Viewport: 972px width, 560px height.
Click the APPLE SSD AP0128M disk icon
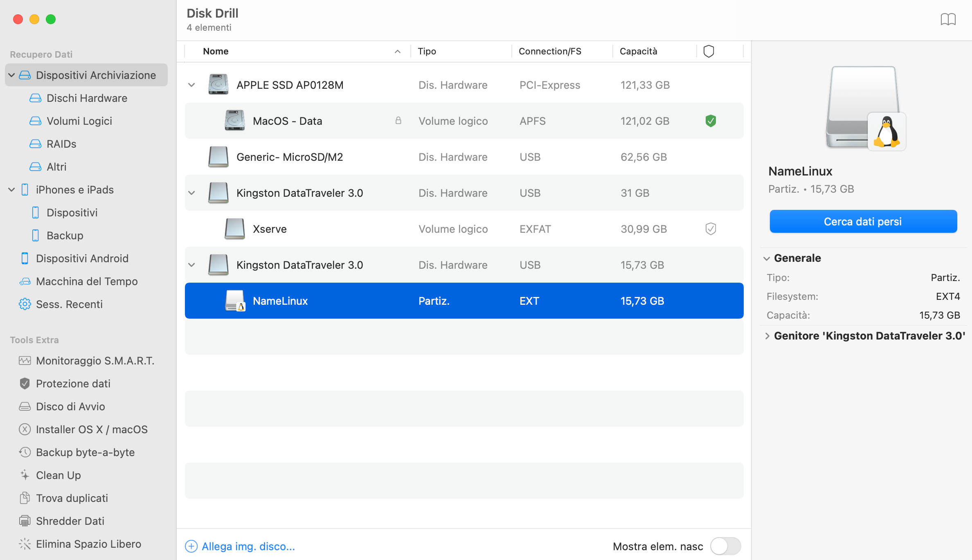(x=218, y=85)
